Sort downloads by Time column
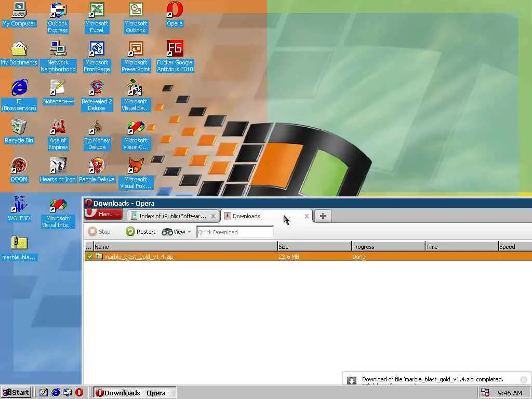 point(461,247)
